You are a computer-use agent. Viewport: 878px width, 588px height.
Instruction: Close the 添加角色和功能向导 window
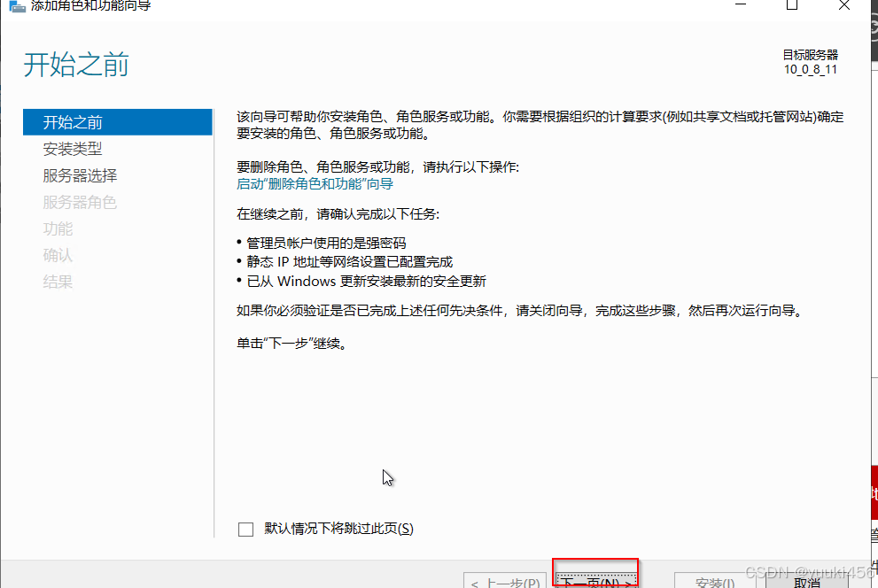843,5
